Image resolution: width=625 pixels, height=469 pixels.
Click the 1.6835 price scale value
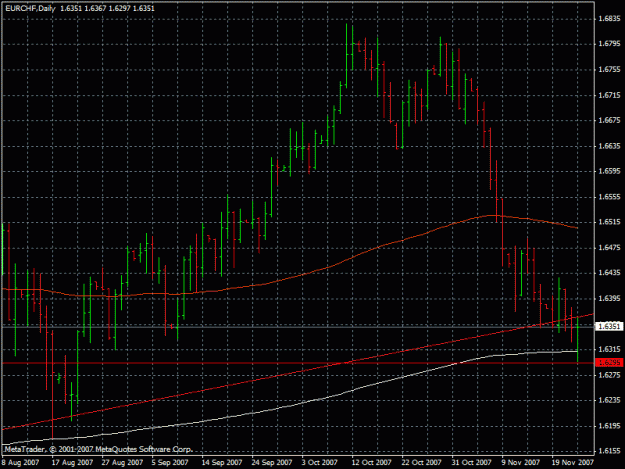pyautogui.click(x=610, y=18)
